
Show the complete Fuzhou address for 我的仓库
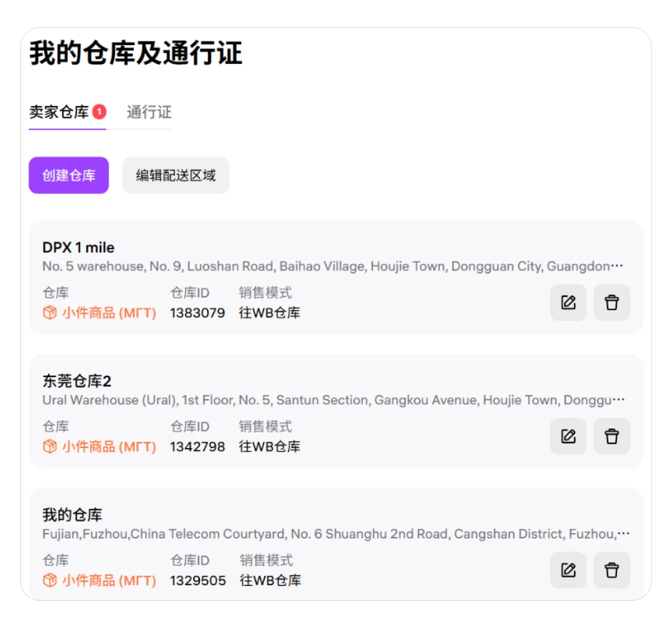coord(620,533)
